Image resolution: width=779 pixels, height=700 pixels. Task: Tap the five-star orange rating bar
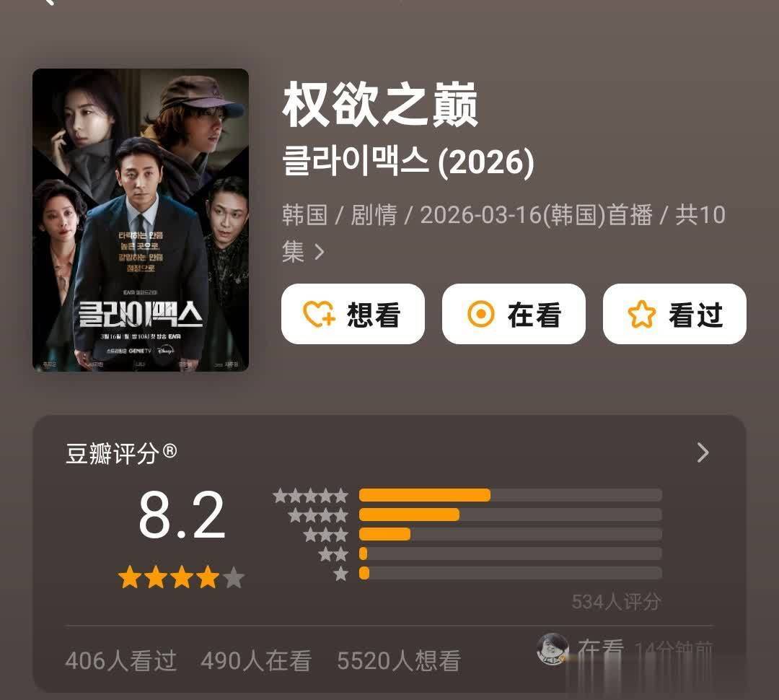point(424,495)
